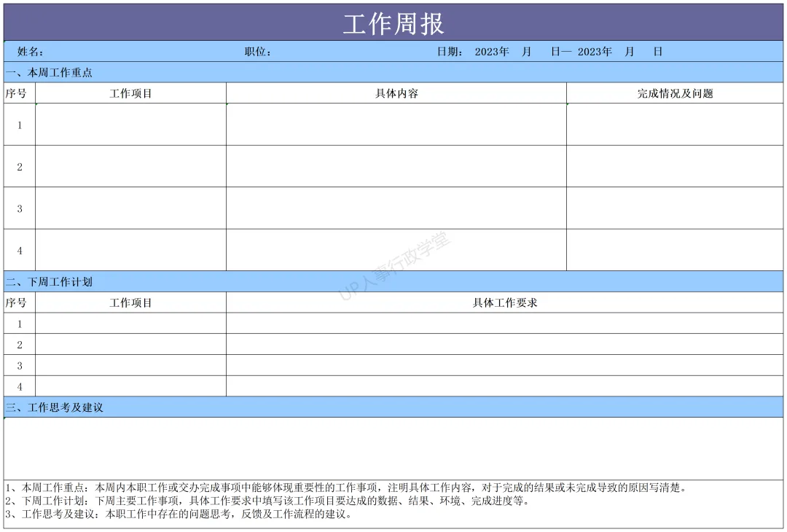The height and width of the screenshot is (532, 787).
Task: Click 工作项目 cell of row 3 in 下周工作计划
Action: point(131,365)
